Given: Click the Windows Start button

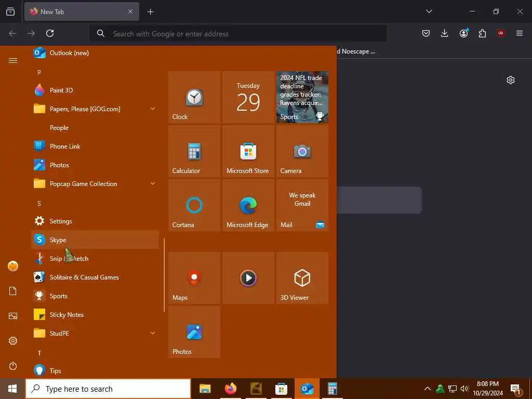Looking at the screenshot, I should 12,389.
